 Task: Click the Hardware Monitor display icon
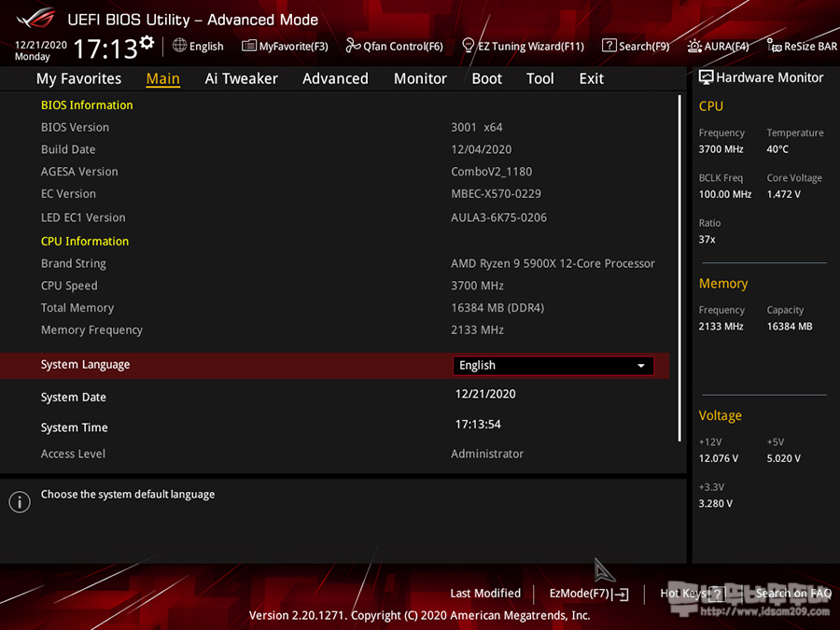[x=707, y=77]
